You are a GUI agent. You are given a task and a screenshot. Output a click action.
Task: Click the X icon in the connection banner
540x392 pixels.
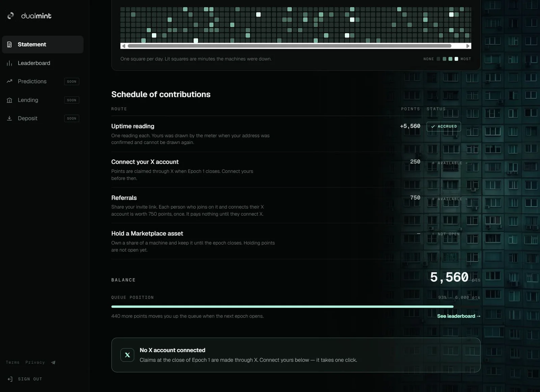127,355
